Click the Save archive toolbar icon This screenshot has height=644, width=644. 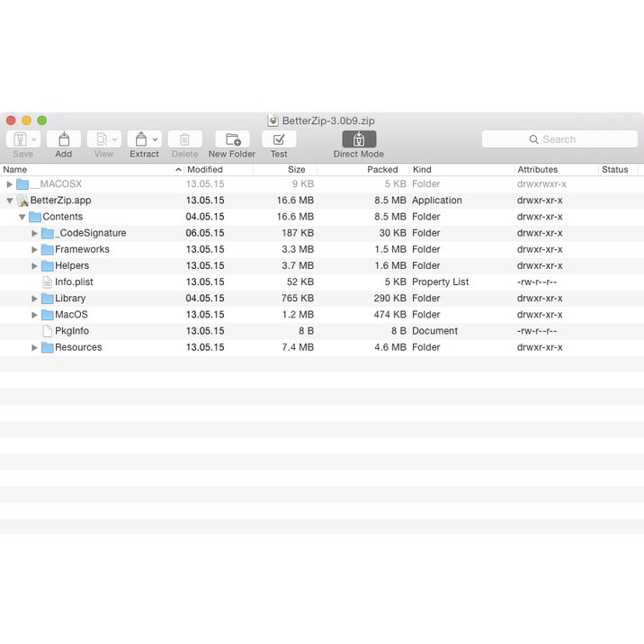[22, 139]
